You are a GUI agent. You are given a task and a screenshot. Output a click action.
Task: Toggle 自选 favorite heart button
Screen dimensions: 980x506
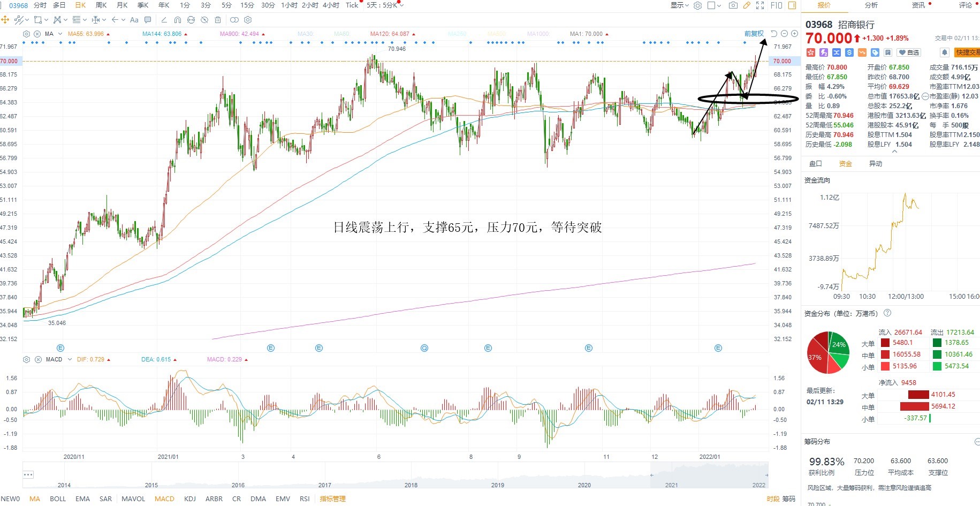(909, 52)
